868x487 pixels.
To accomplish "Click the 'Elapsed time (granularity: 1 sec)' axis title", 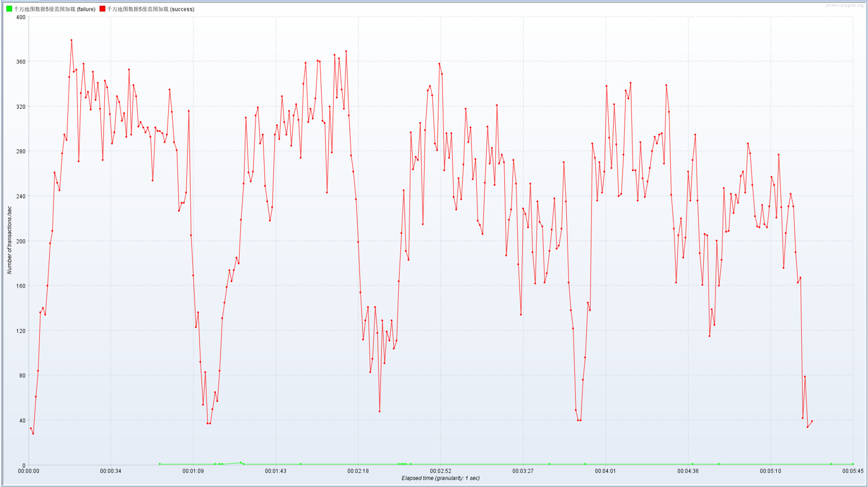I will pos(440,478).
